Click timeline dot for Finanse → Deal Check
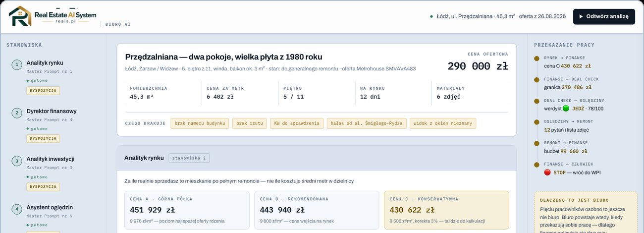Viewport: 644px width, 233px height. pyautogui.click(x=537, y=80)
